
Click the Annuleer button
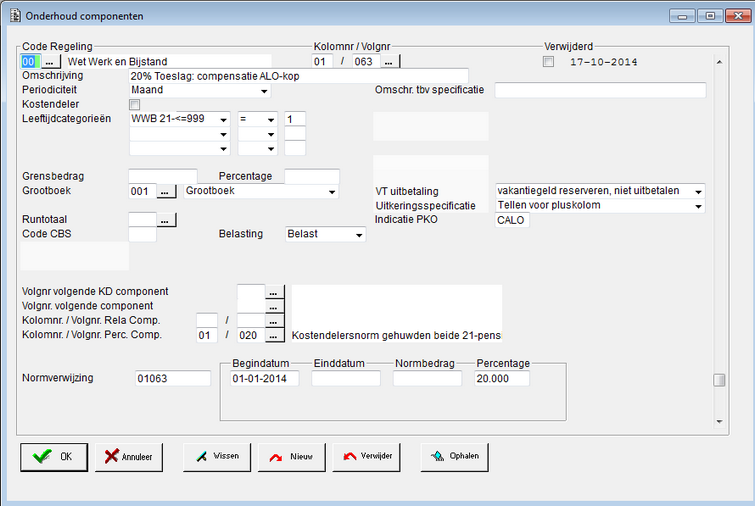pyautogui.click(x=129, y=457)
